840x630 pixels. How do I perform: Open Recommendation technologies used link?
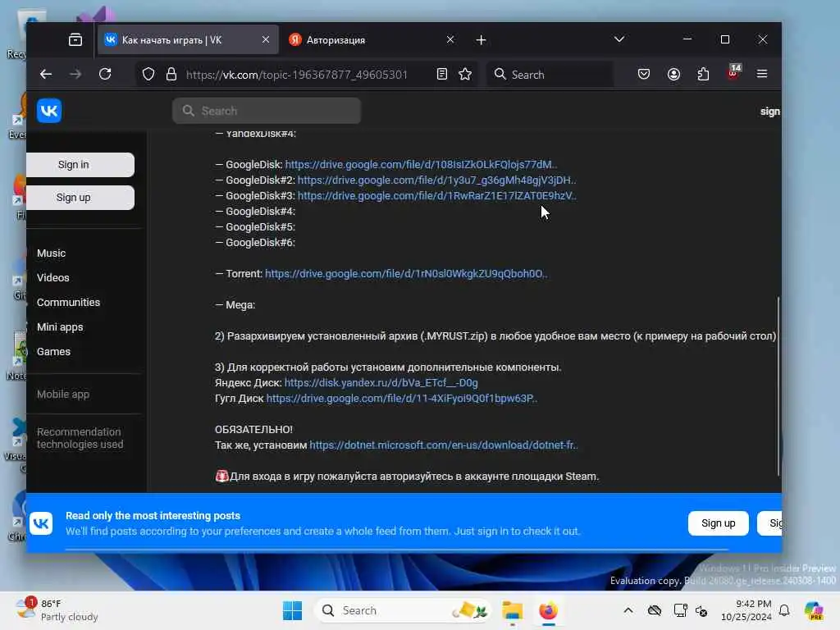coord(80,438)
